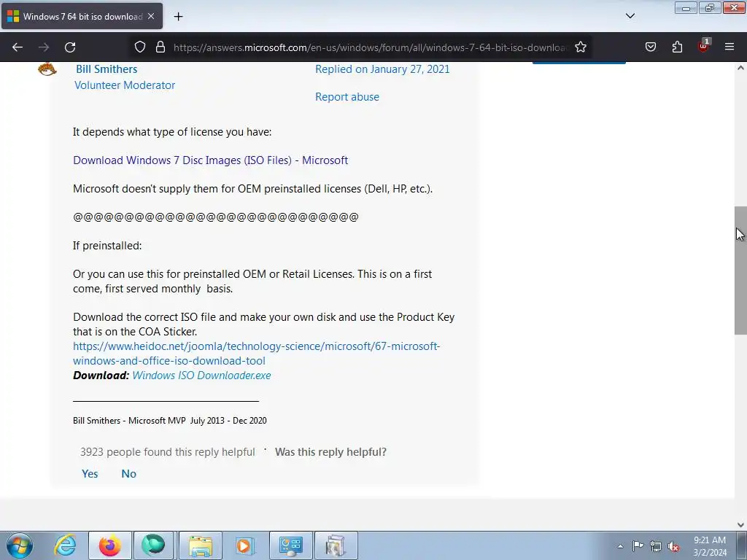Open the green globe app in taskbar
The width and height of the screenshot is (747, 560).
click(x=153, y=545)
